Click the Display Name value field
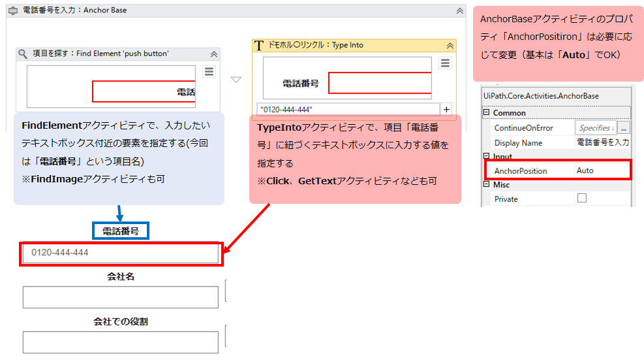644x360 pixels. (602, 143)
